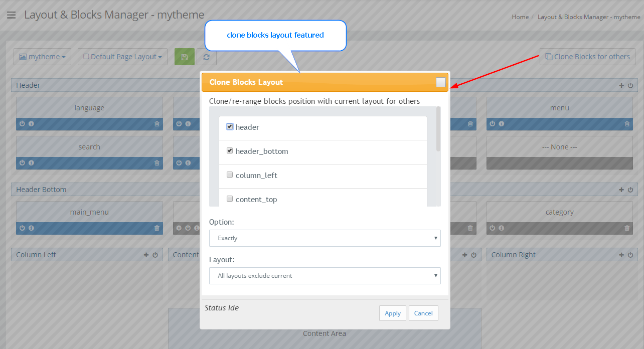
Task: Toggle power for Column Left section
Action: pos(155,255)
